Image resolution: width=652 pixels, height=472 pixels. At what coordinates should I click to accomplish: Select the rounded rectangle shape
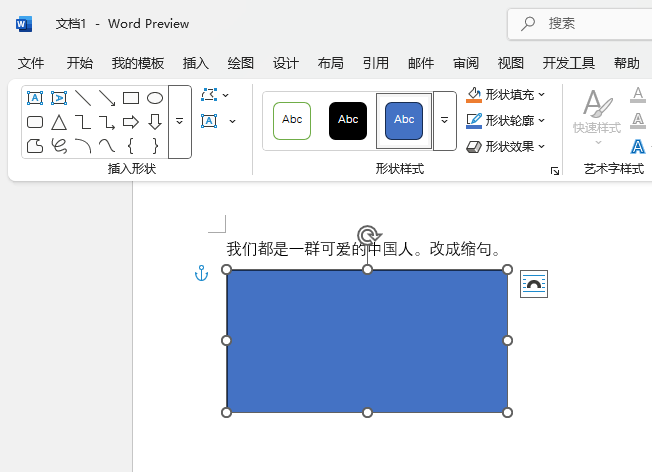point(35,122)
